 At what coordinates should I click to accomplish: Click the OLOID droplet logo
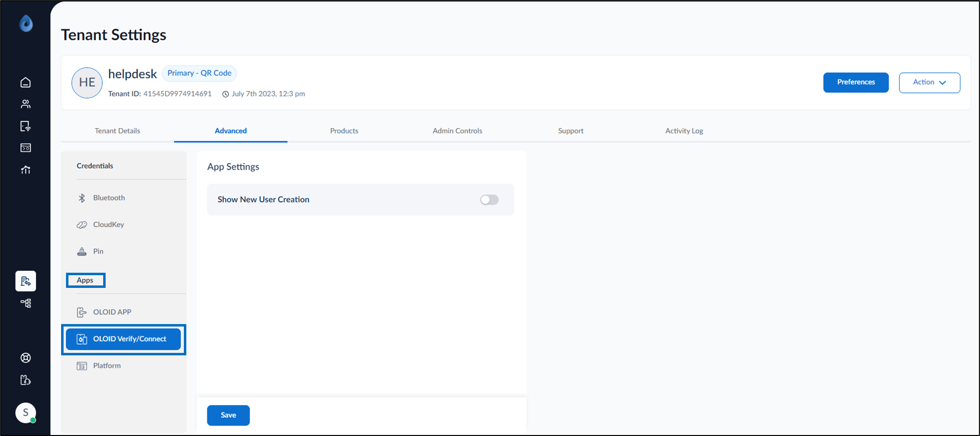[26, 23]
